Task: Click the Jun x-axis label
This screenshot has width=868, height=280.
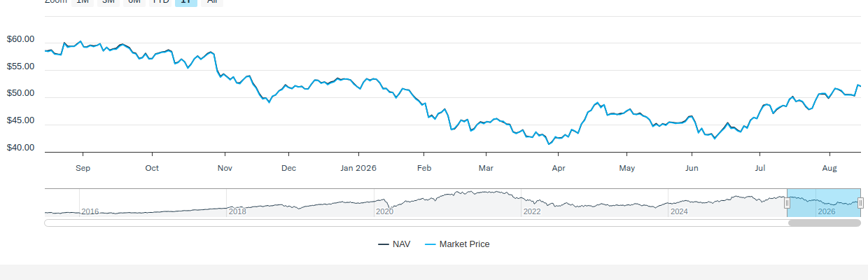Action: (x=692, y=168)
